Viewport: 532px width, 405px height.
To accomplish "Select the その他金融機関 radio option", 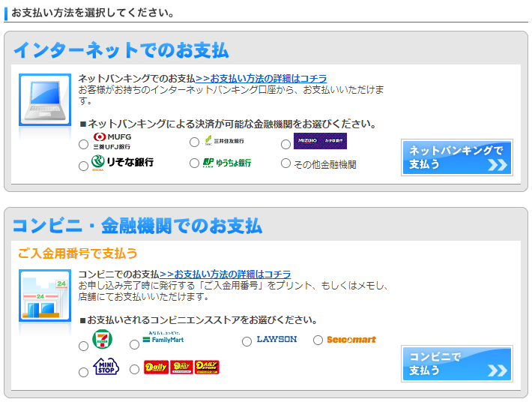I will pyautogui.click(x=285, y=163).
